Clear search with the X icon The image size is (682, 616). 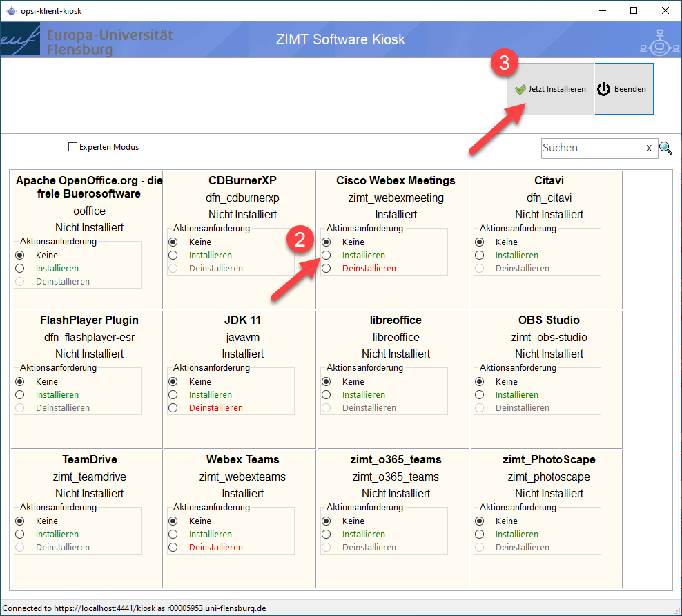648,148
